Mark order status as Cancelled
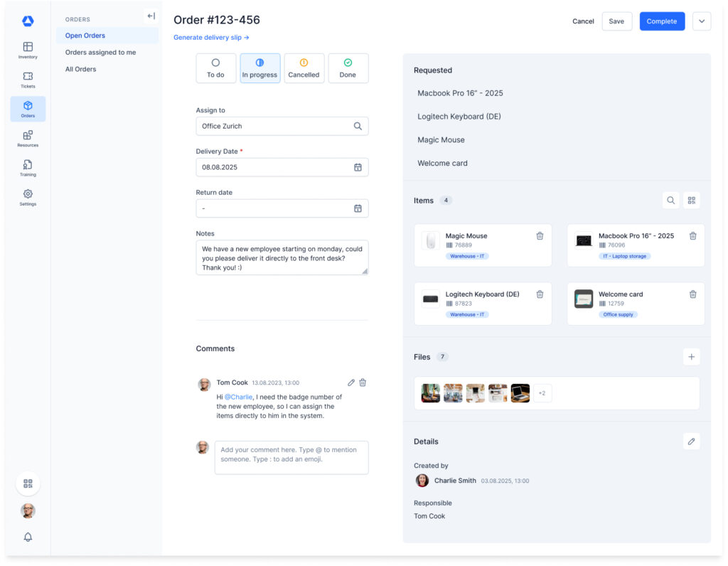 (x=304, y=68)
